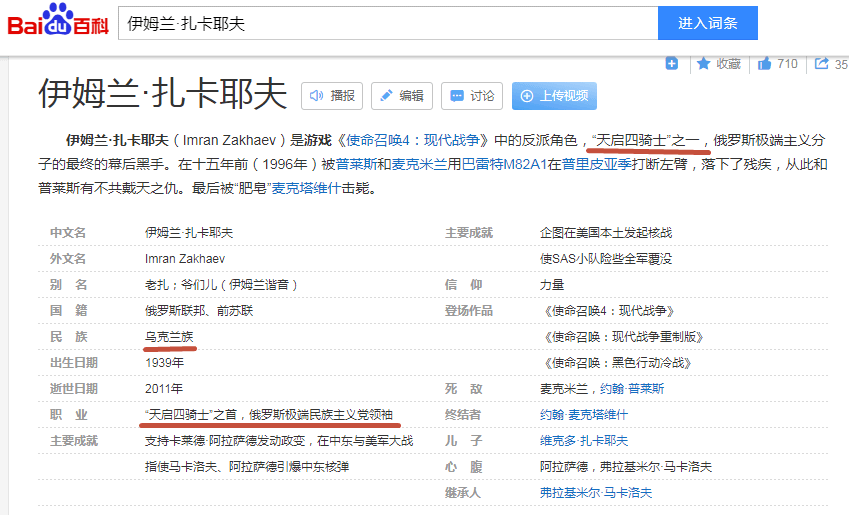Click the Baidu Baike logo
The image size is (849, 515).
58,20
